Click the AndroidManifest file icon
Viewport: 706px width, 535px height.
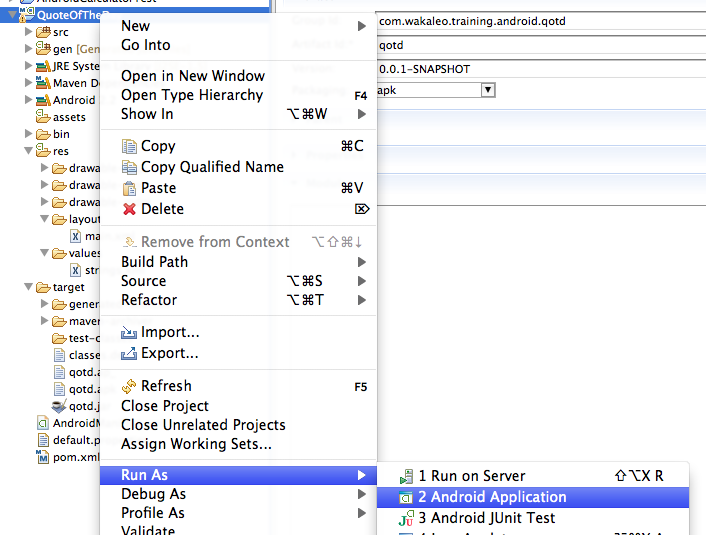(x=43, y=423)
